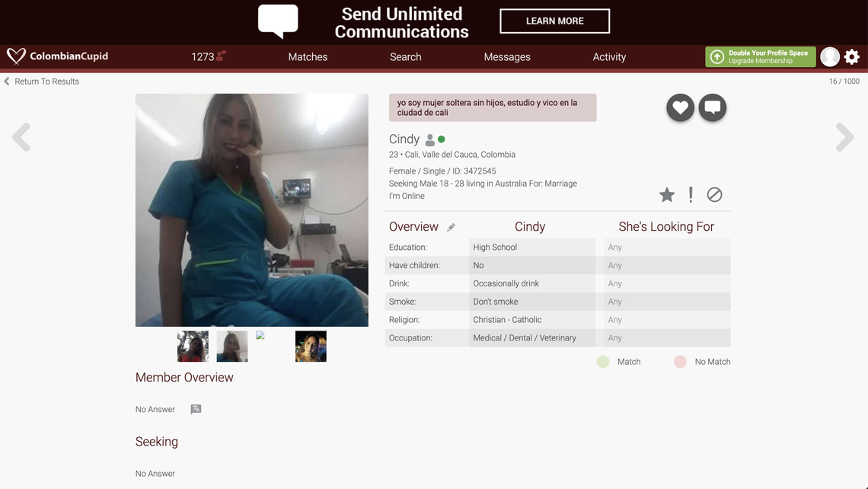The height and width of the screenshot is (489, 868).
Task: Report profile with exclamation mark icon
Action: pyautogui.click(x=691, y=194)
